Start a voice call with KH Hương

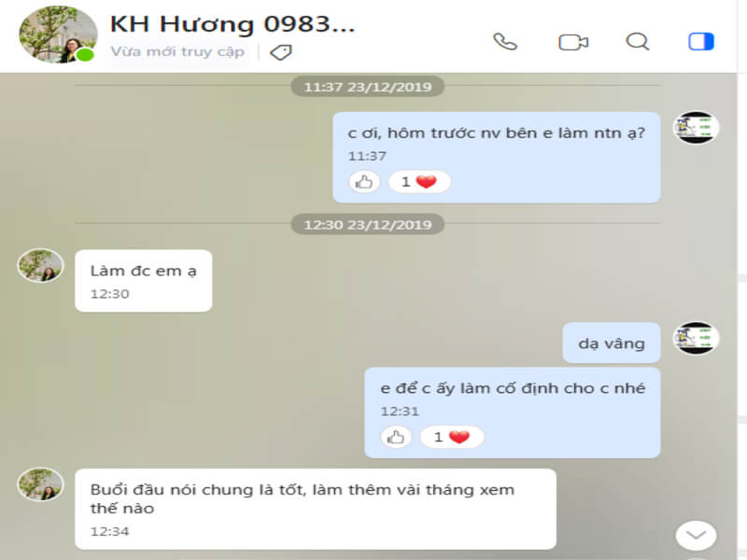pos(505,42)
